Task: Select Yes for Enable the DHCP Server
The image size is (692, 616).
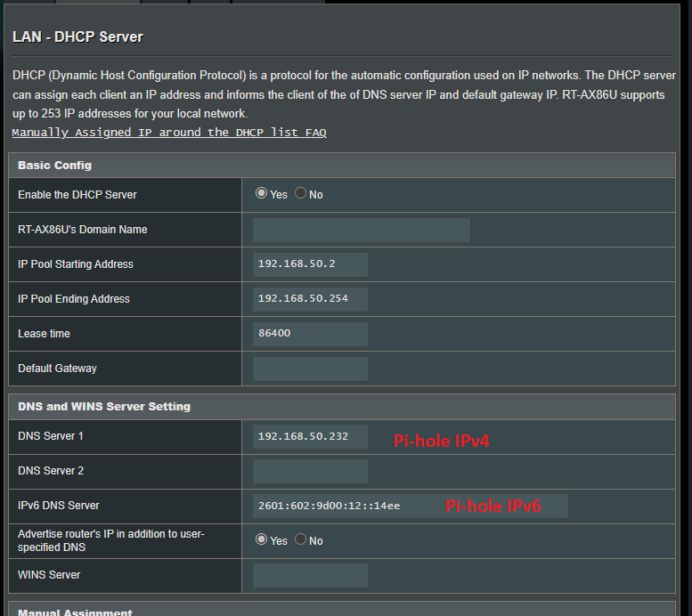Action: (x=261, y=193)
